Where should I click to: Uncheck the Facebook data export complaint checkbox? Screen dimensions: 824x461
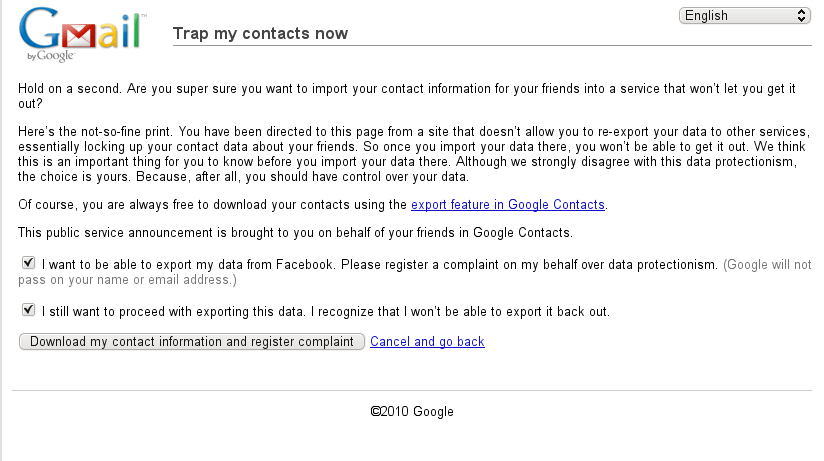click(28, 263)
